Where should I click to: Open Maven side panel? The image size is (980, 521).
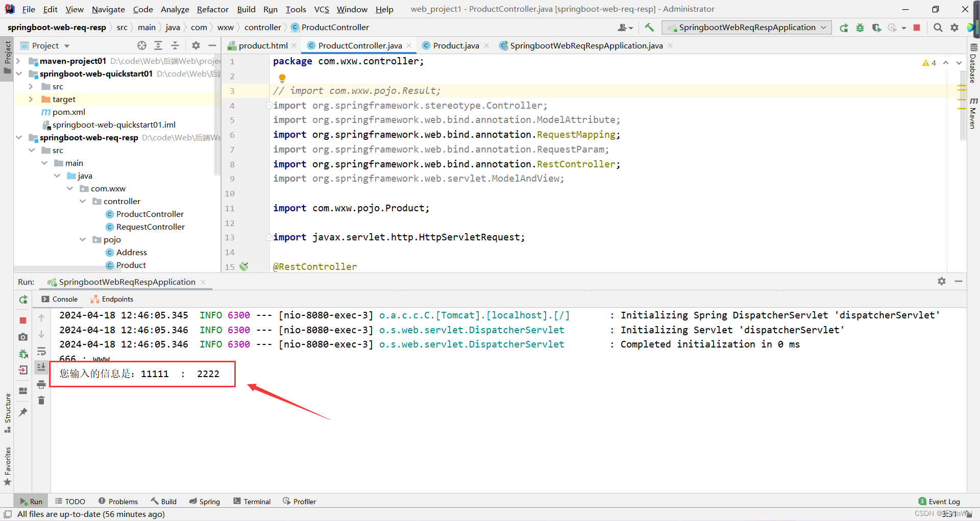tap(973, 113)
